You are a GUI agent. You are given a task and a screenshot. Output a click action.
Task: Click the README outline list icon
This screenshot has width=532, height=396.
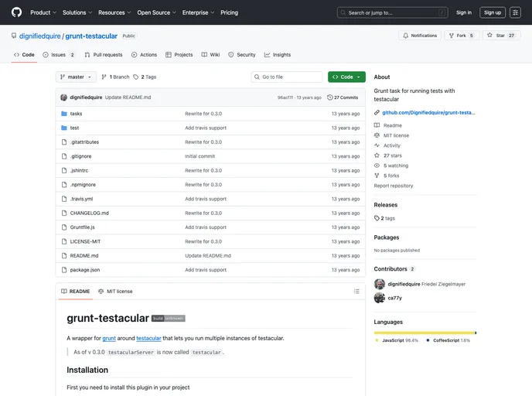pos(356,291)
